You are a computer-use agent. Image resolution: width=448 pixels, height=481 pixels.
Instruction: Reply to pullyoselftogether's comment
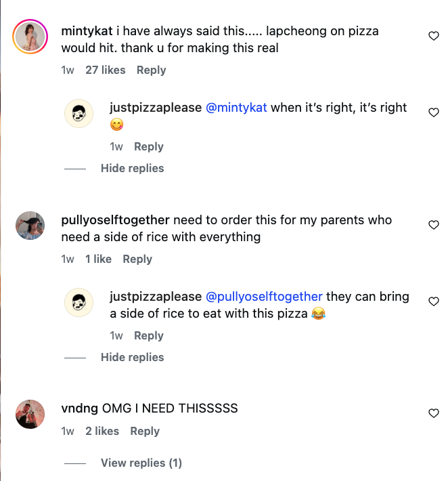click(x=137, y=259)
